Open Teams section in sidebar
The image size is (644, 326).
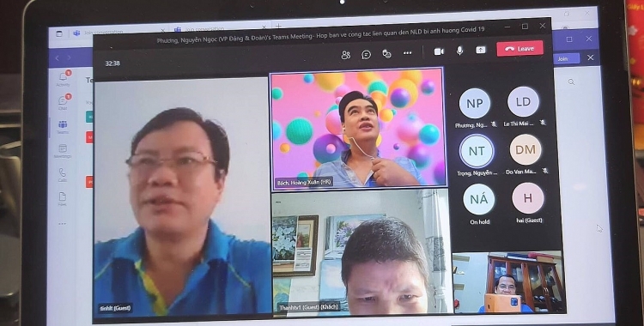coord(63,127)
